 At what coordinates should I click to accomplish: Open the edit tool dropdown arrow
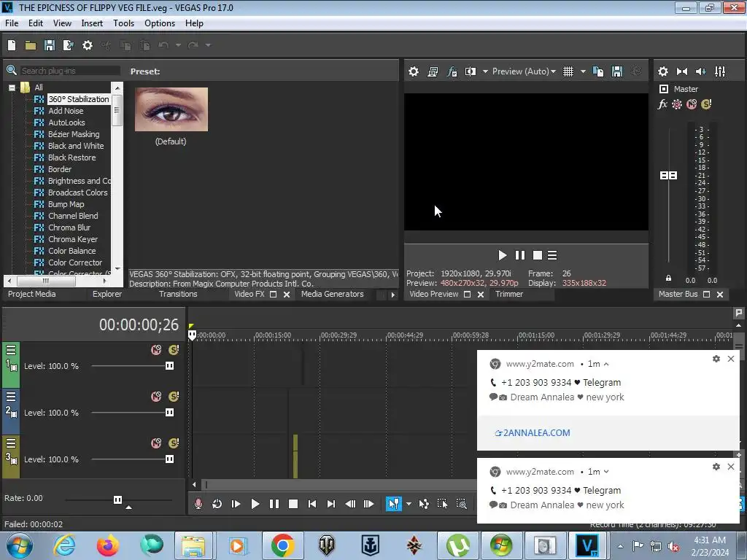click(409, 504)
